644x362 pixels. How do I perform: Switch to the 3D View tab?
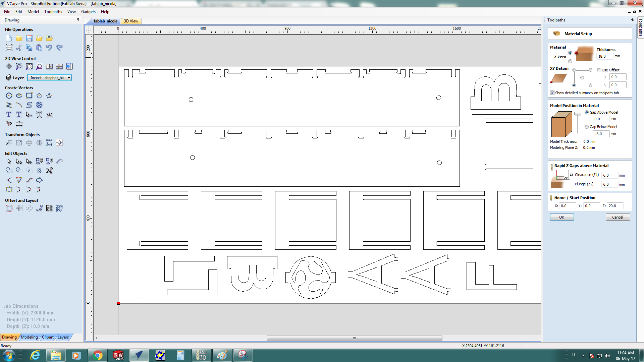coord(131,21)
